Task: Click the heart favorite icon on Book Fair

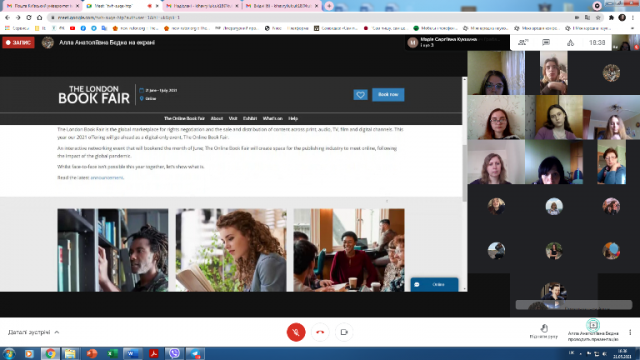Action: (360, 95)
